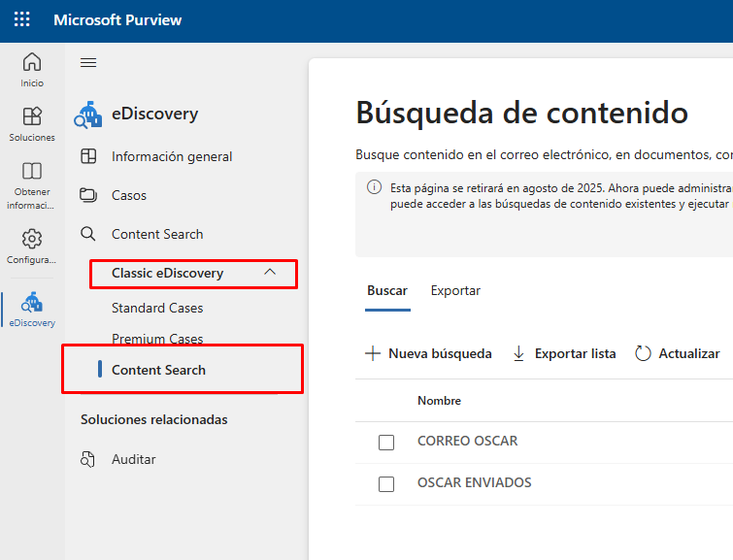Toggle the hamburger navigation menu
Viewport: 733px width, 560px height.
coord(88,63)
